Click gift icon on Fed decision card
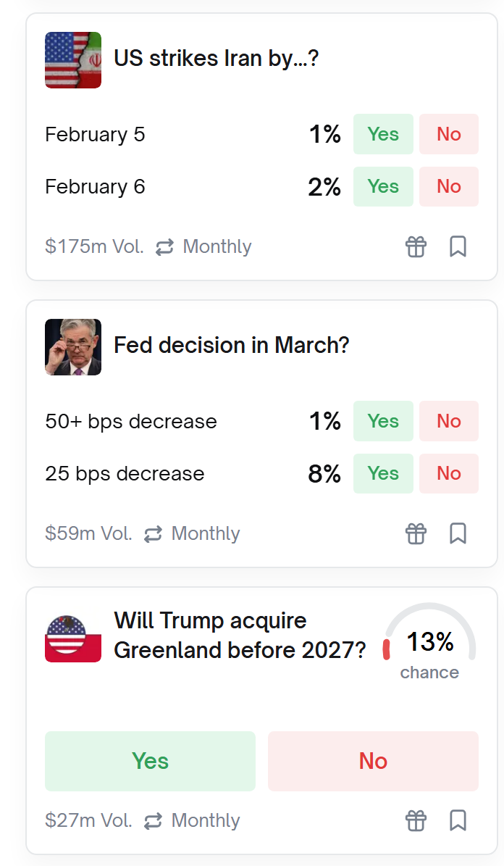 point(416,533)
